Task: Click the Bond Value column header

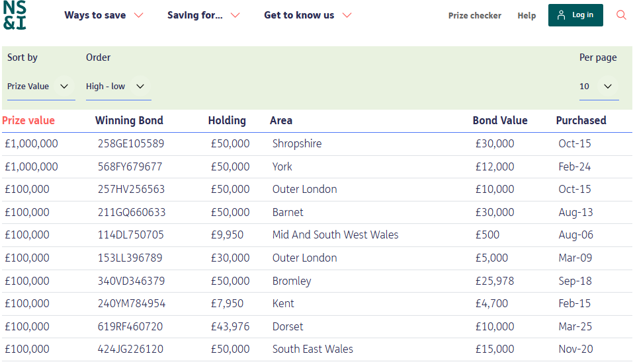Action: pyautogui.click(x=500, y=120)
